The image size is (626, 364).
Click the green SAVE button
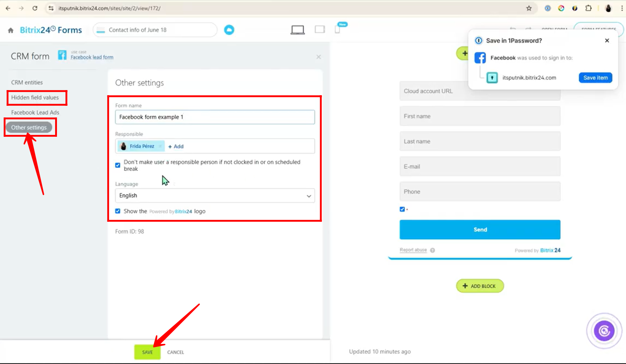147,352
